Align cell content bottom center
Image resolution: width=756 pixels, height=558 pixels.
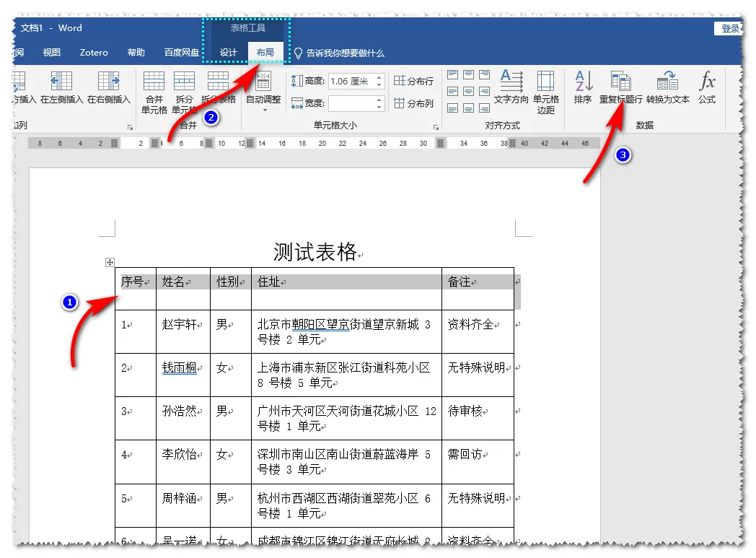(469, 108)
